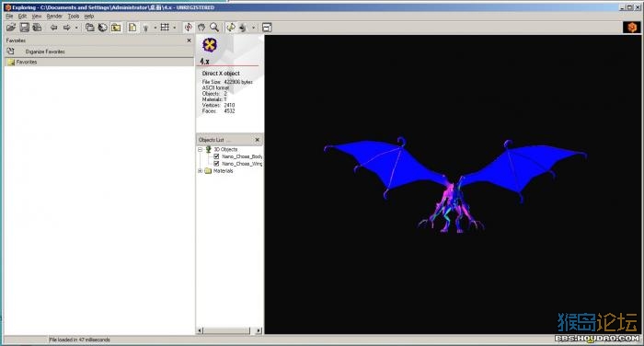Open the Render menu

coord(54,16)
